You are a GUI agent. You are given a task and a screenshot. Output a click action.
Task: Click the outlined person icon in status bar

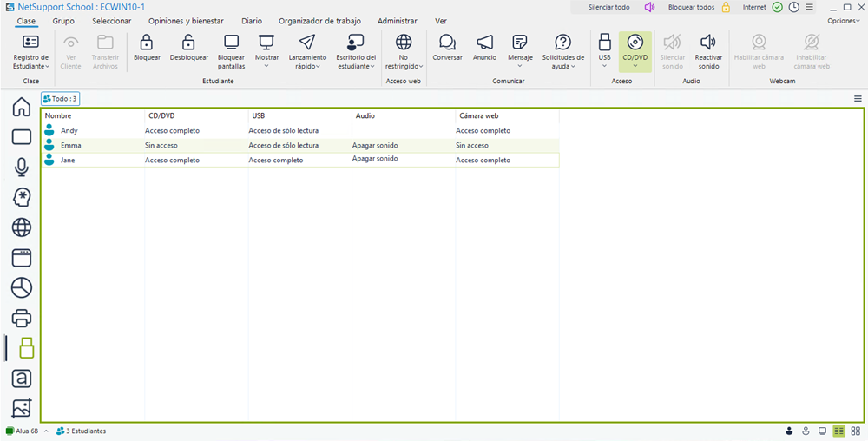tap(806, 431)
